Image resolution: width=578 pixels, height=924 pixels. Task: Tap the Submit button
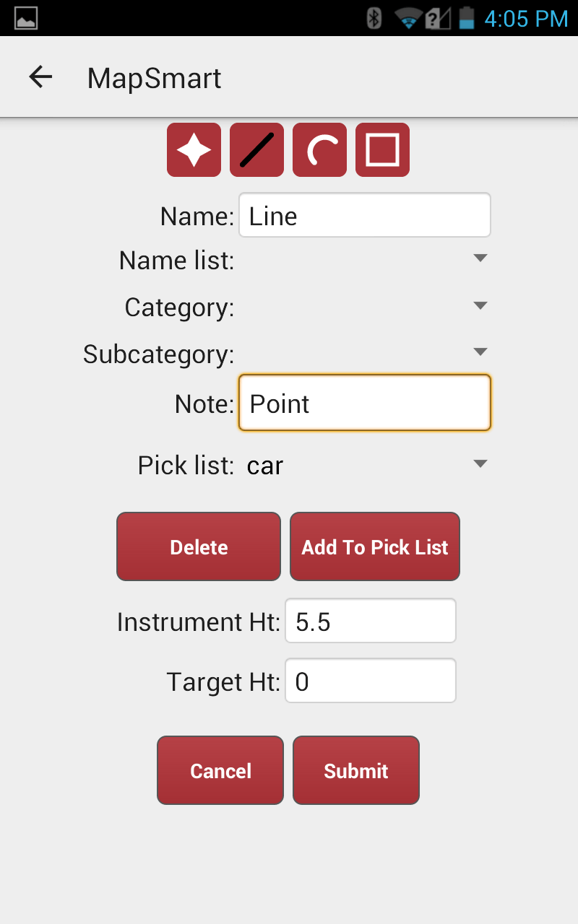(356, 770)
